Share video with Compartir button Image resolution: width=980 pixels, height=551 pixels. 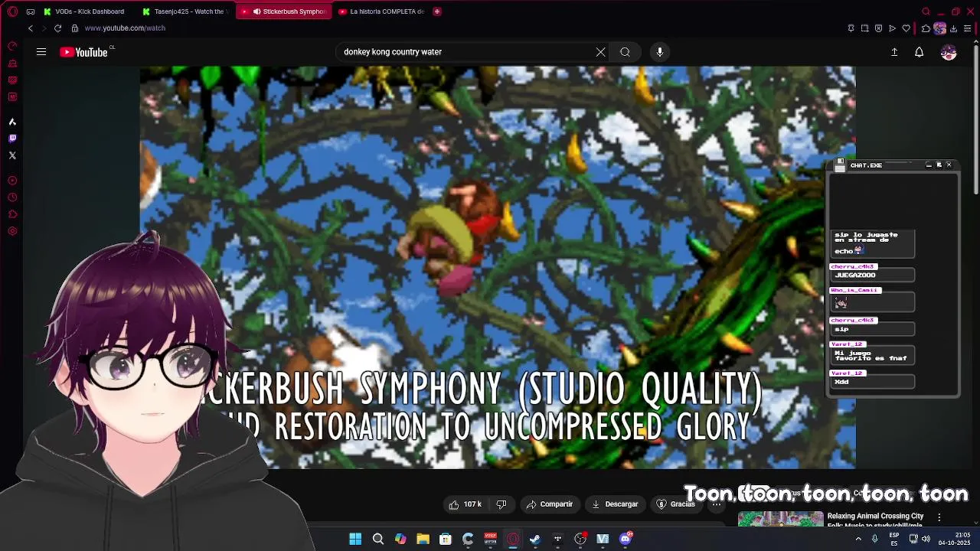550,504
